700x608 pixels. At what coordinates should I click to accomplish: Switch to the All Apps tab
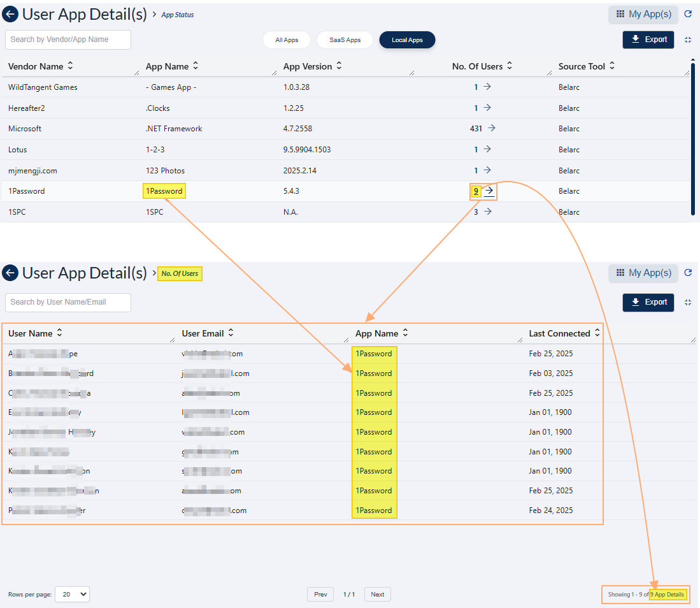[x=287, y=40]
